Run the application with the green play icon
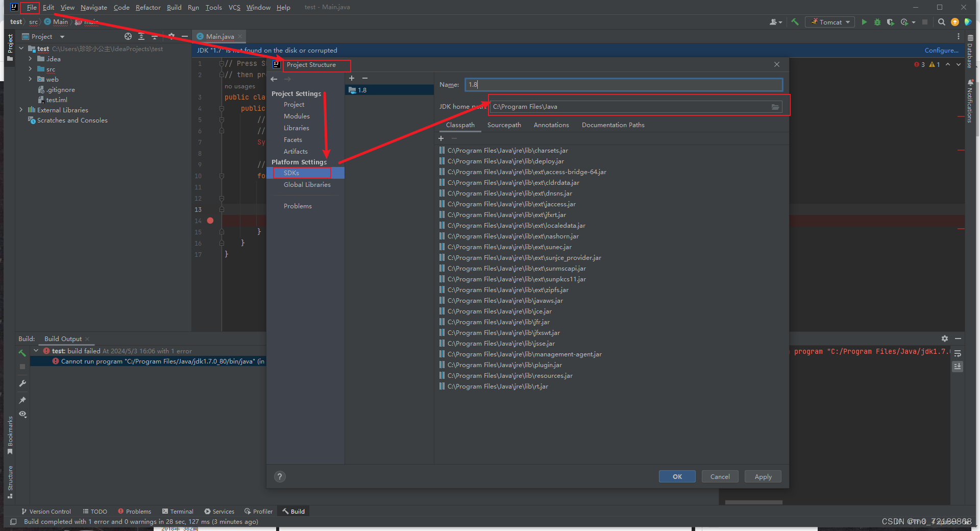The width and height of the screenshot is (980, 531). coord(864,22)
